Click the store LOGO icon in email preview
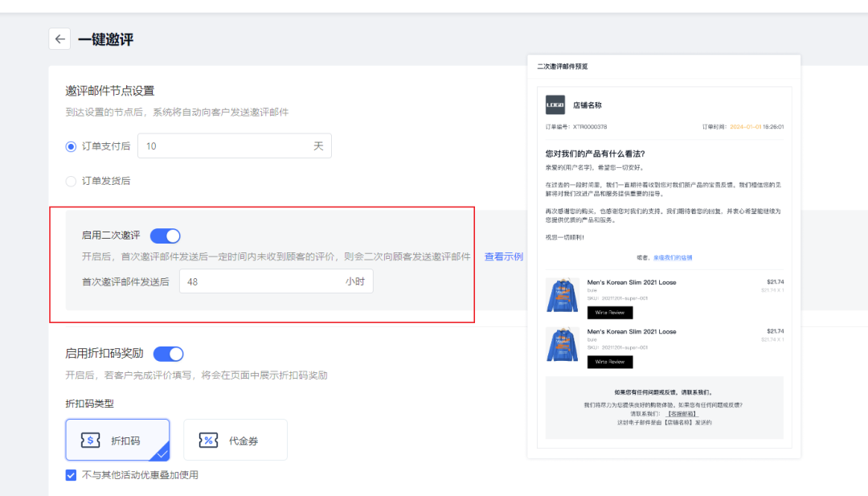The height and width of the screenshot is (496, 868). click(x=555, y=105)
